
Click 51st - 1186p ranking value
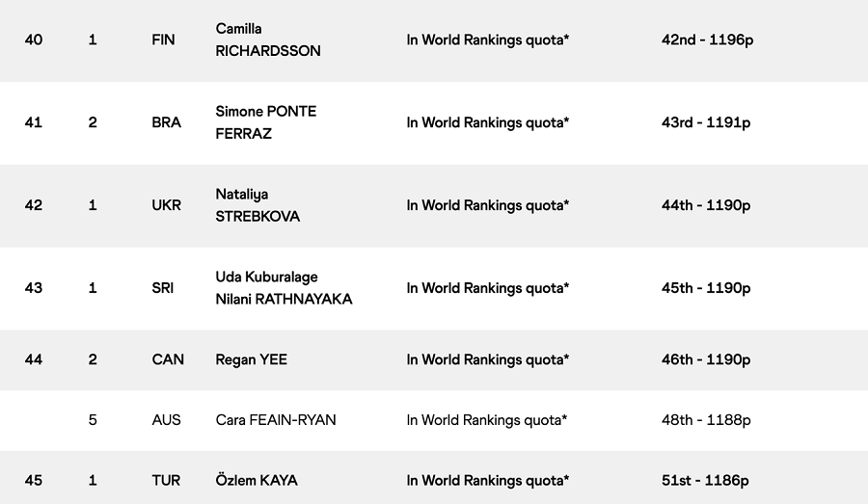click(x=705, y=480)
